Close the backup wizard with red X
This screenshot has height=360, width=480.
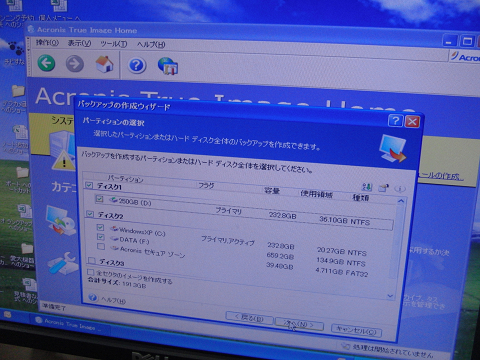412,122
